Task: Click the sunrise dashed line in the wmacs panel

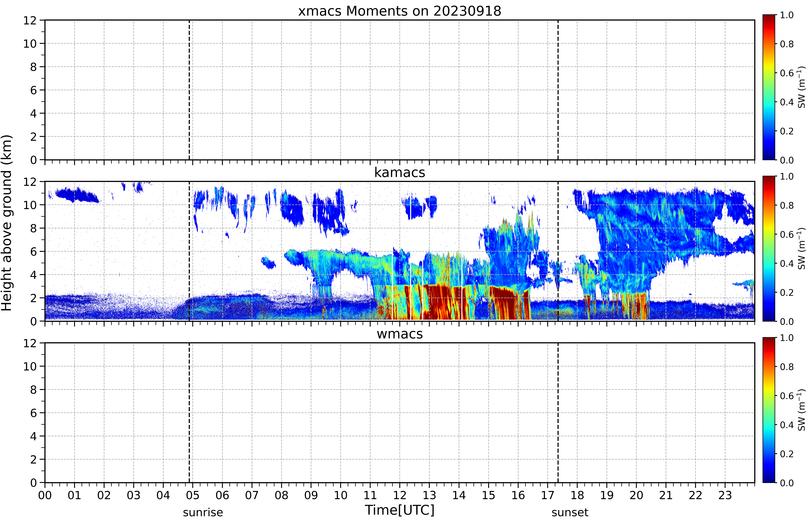Action: click(189, 413)
